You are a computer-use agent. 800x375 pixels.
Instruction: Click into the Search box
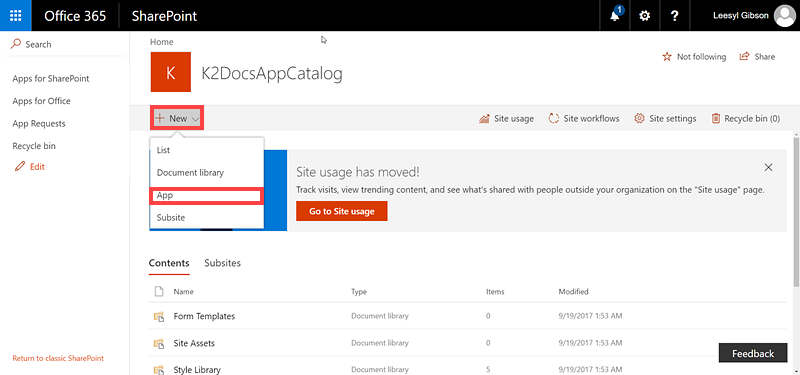(x=66, y=44)
